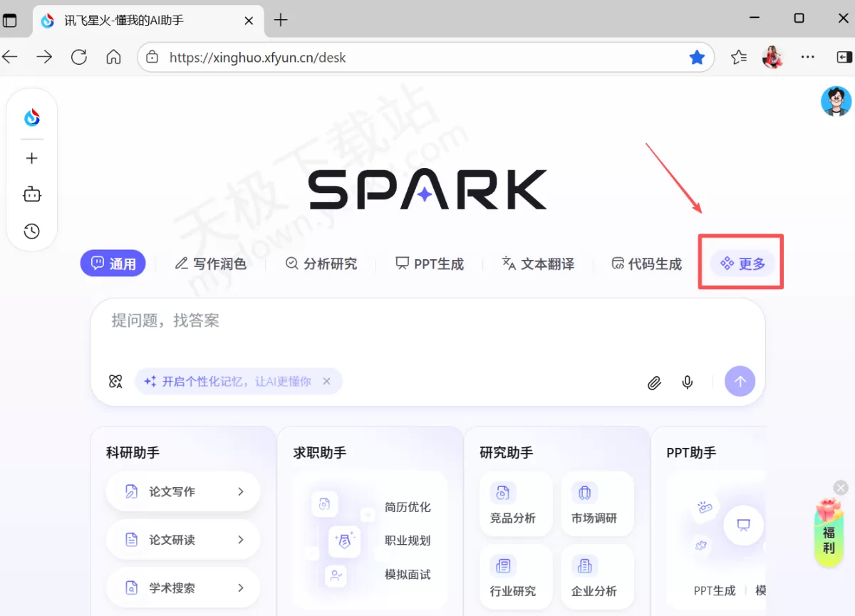
Task: Expand the 学术搜索 chevron arrow
Action: click(x=241, y=588)
